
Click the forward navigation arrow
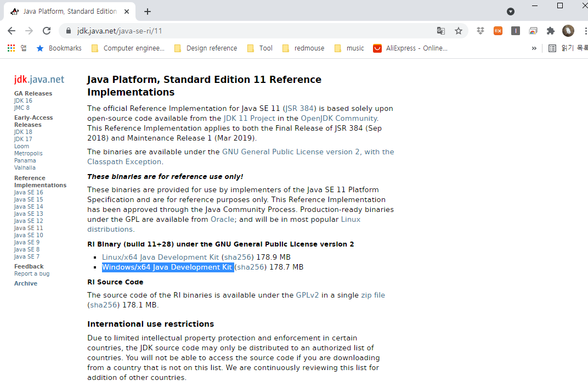pos(29,31)
